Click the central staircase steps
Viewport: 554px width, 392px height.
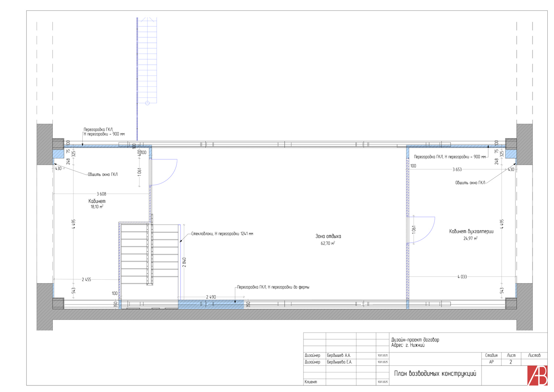(x=149, y=254)
